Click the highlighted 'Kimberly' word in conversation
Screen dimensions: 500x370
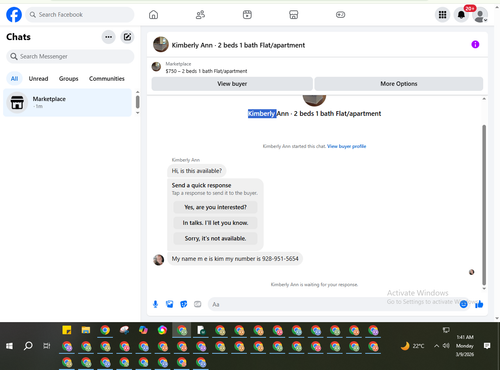point(262,114)
